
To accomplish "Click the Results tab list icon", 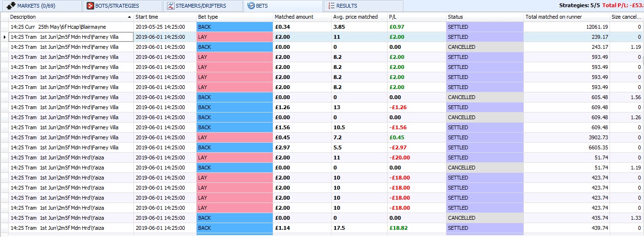I will (331, 6).
